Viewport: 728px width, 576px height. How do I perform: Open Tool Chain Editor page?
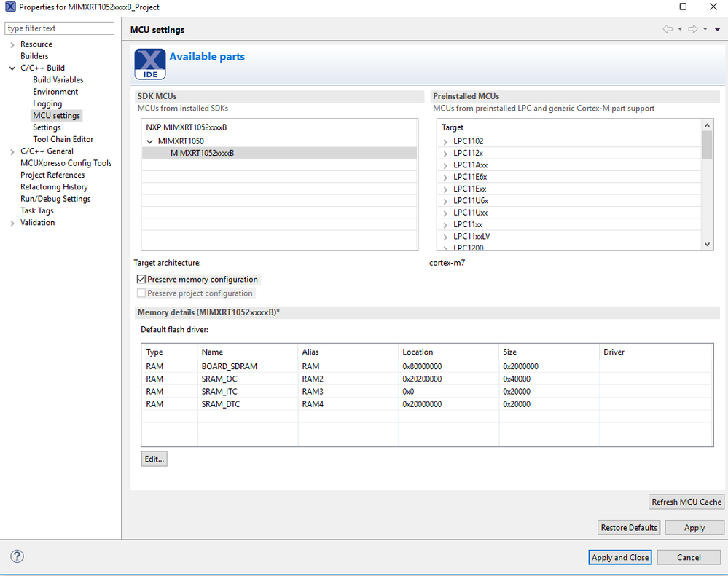point(63,139)
